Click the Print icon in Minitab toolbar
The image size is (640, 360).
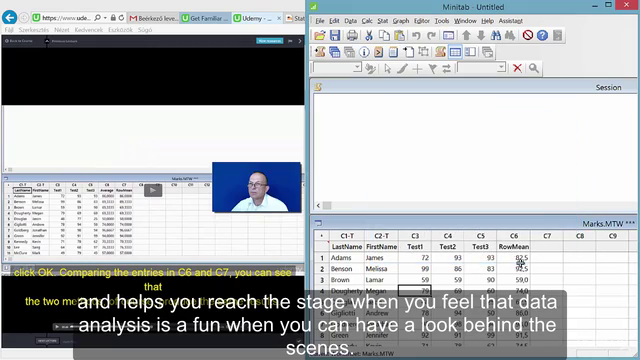352,36
